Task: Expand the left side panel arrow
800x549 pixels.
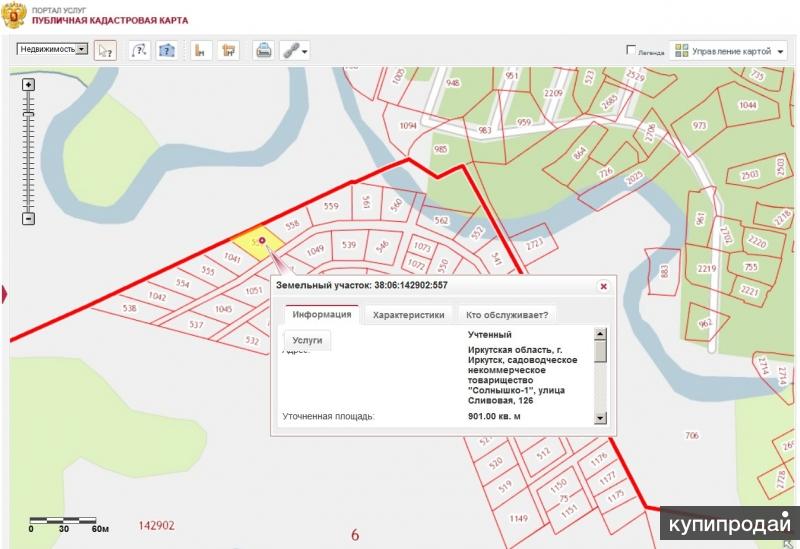Action: click(x=5, y=294)
